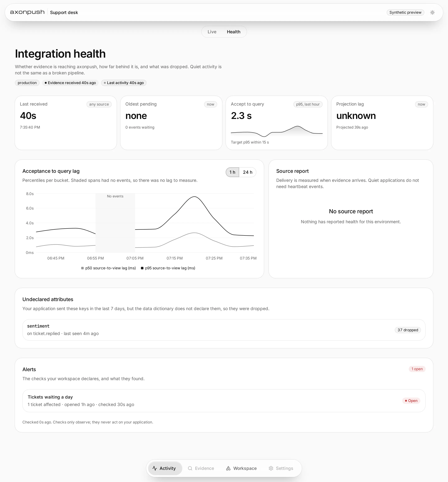Click the Settings gear icon

pos(271,468)
